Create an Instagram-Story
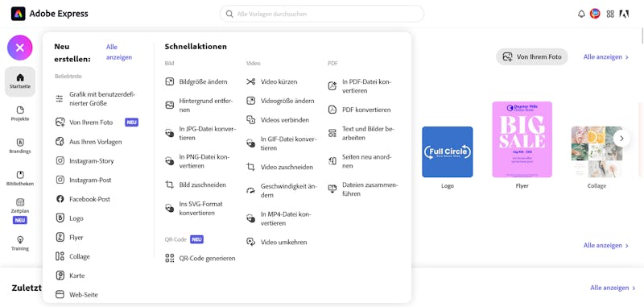 [x=85, y=160]
